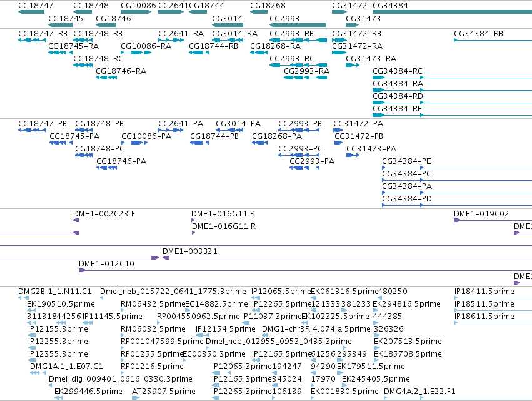Open the CG31473 gene label
Image resolution: width=532 pixels, height=401 pixels.
click(363, 18)
